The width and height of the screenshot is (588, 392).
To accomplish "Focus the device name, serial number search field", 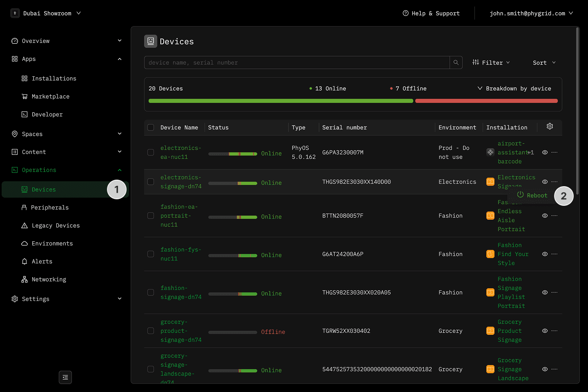I will [x=297, y=62].
